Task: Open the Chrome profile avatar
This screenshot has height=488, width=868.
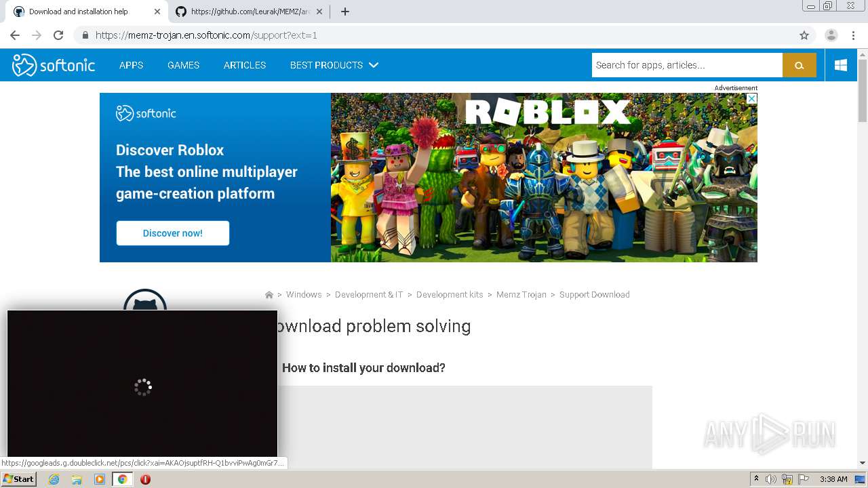Action: click(x=831, y=35)
